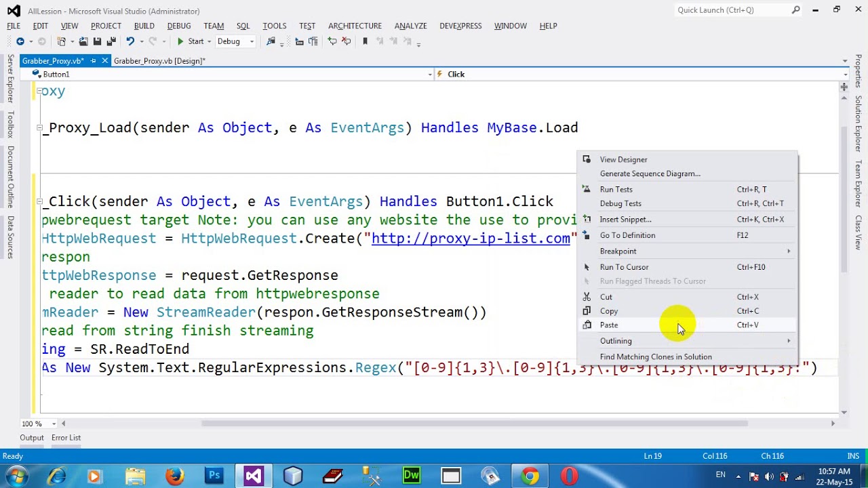Follow the http://proxy-ip-list.com link in code
The height and width of the screenshot is (488, 868).
pos(471,239)
